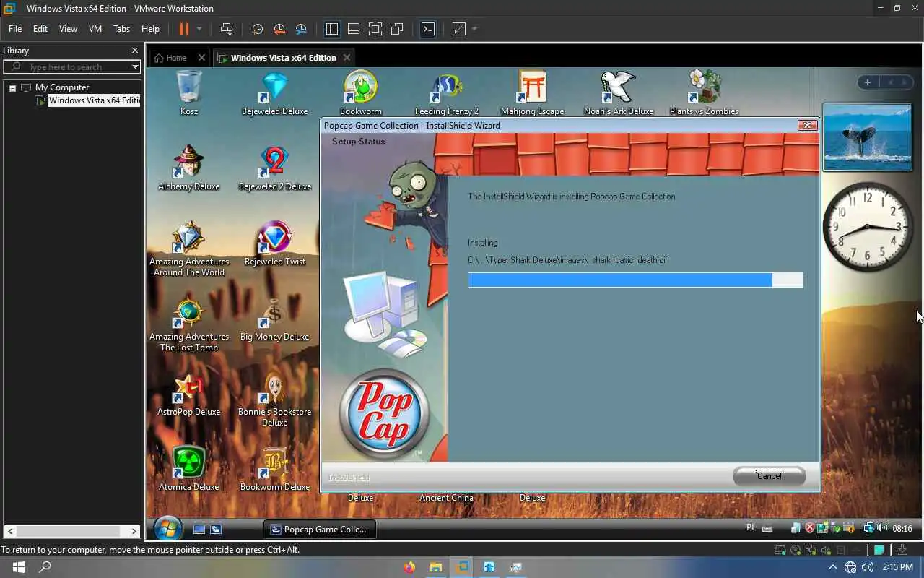Click Send Ctrl+Alt+Del toolbar icon
Image resolution: width=924 pixels, height=578 pixels.
coord(227,29)
